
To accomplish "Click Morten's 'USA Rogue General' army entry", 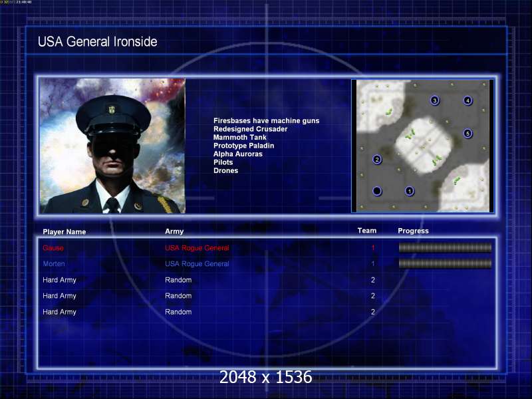I will tap(197, 263).
